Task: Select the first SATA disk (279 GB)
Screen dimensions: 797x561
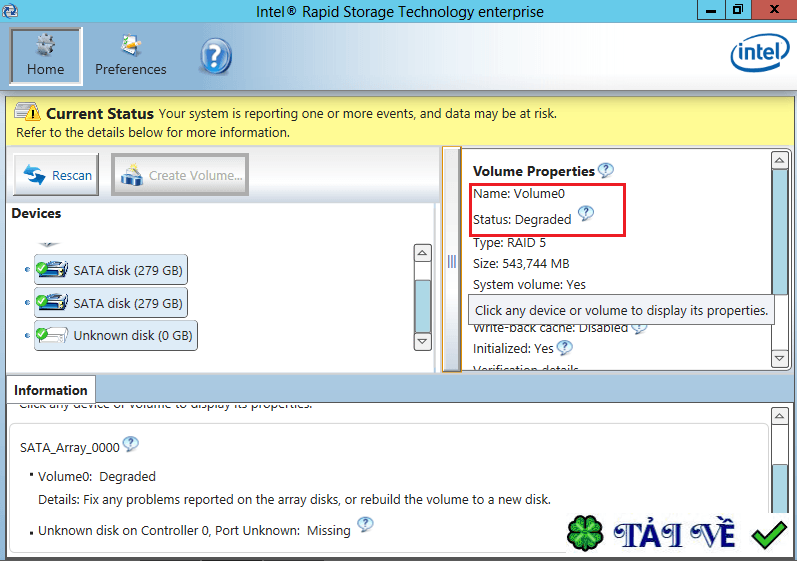Action: click(x=111, y=270)
